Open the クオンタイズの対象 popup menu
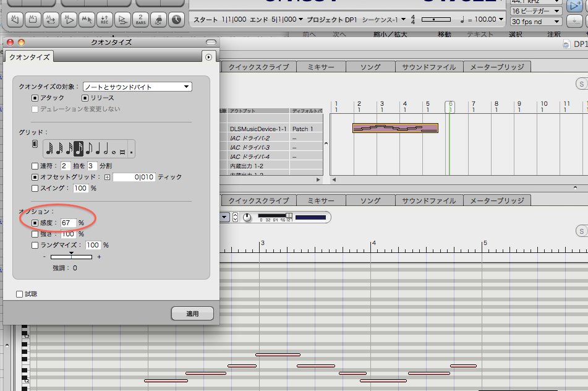588x391 pixels. coord(137,87)
